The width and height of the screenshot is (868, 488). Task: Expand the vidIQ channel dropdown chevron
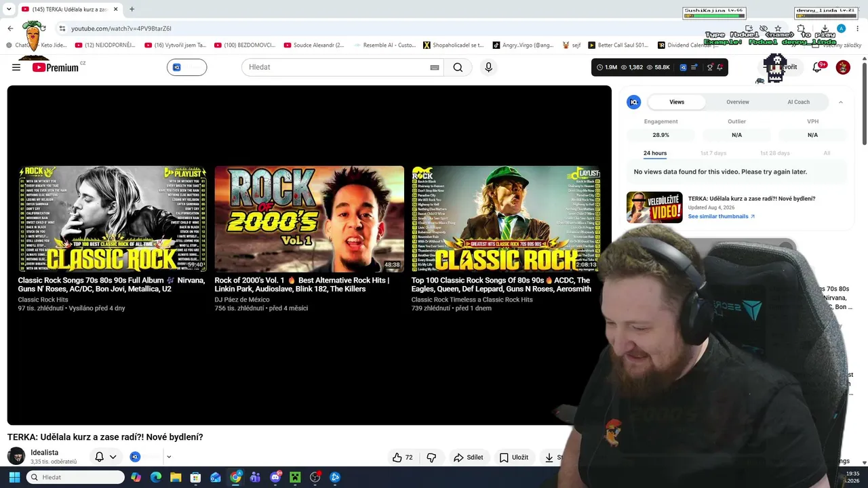(169, 457)
